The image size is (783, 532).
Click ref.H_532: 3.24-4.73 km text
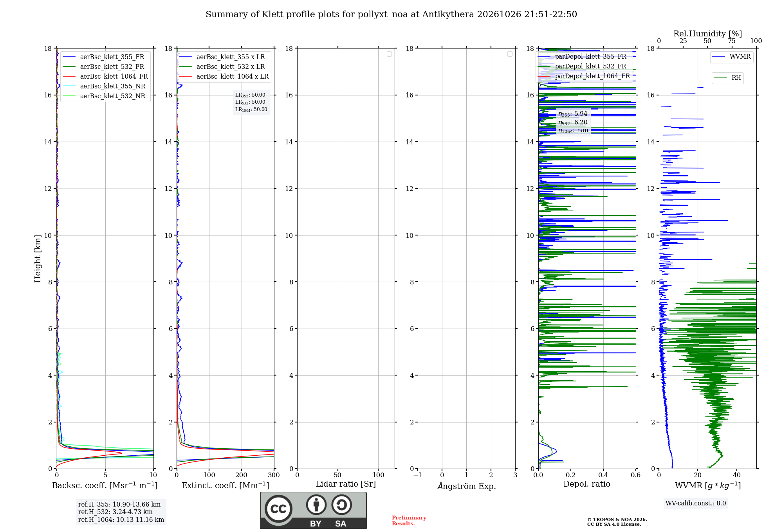pos(115,512)
